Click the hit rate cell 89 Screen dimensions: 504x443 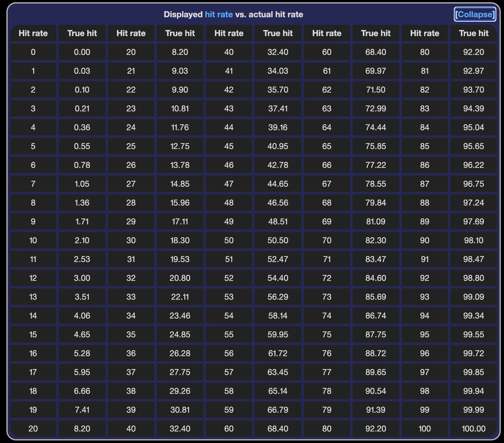pyautogui.click(x=425, y=221)
